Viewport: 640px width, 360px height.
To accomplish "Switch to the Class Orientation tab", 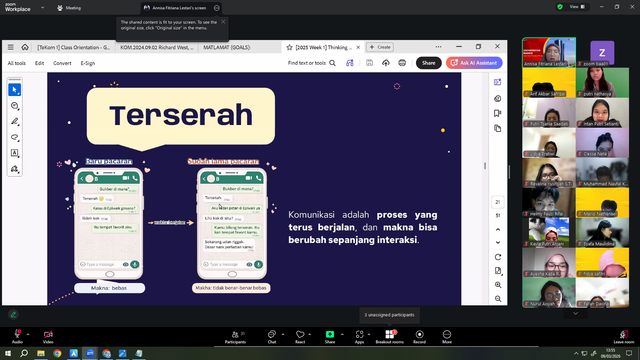I will point(73,47).
